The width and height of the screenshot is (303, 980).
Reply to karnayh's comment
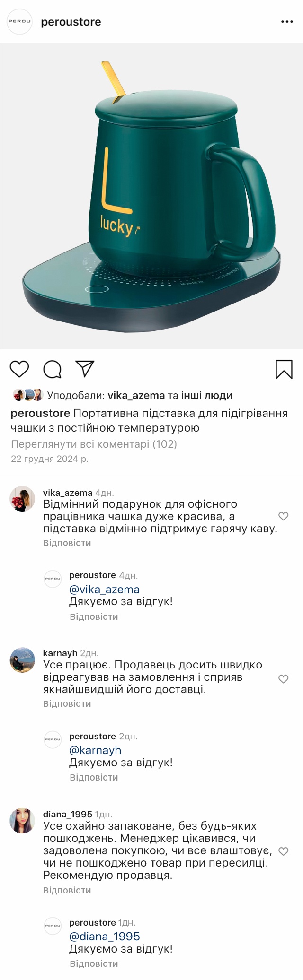pyautogui.click(x=67, y=703)
